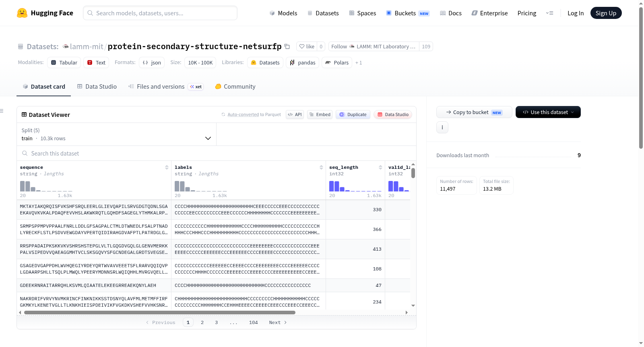Viewport: 644px width, 347px height.
Task: Go to page 2 of the dataset
Action: pyautogui.click(x=202, y=322)
